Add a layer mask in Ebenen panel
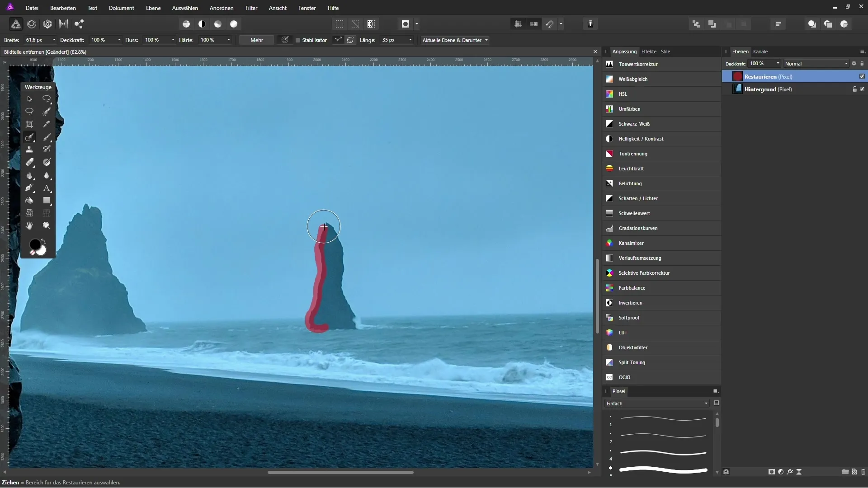The image size is (868, 488). (771, 472)
